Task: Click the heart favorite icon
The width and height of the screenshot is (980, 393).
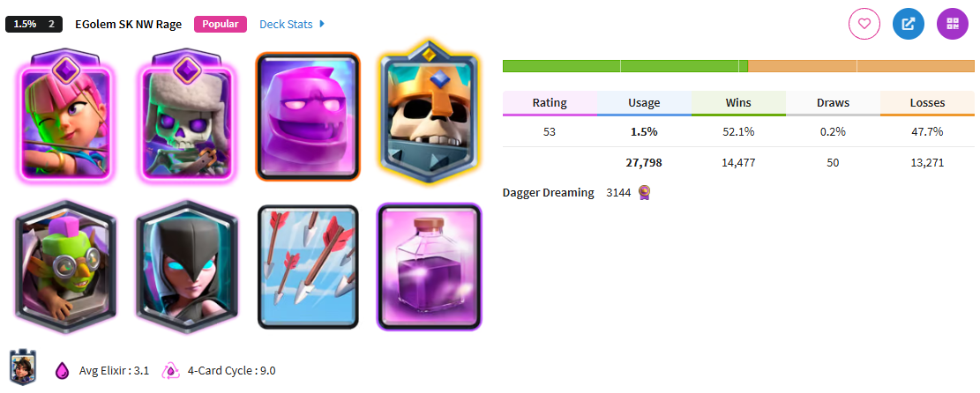Action: click(x=864, y=25)
